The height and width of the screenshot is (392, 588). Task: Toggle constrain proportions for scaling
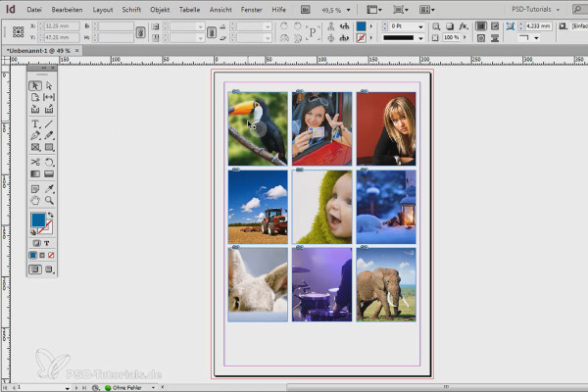tap(212, 32)
